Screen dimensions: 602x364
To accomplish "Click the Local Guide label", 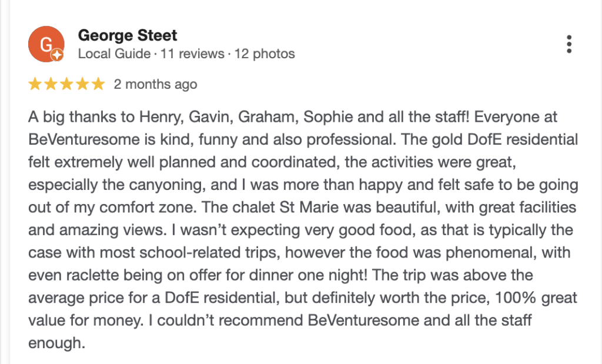I will tap(114, 54).
